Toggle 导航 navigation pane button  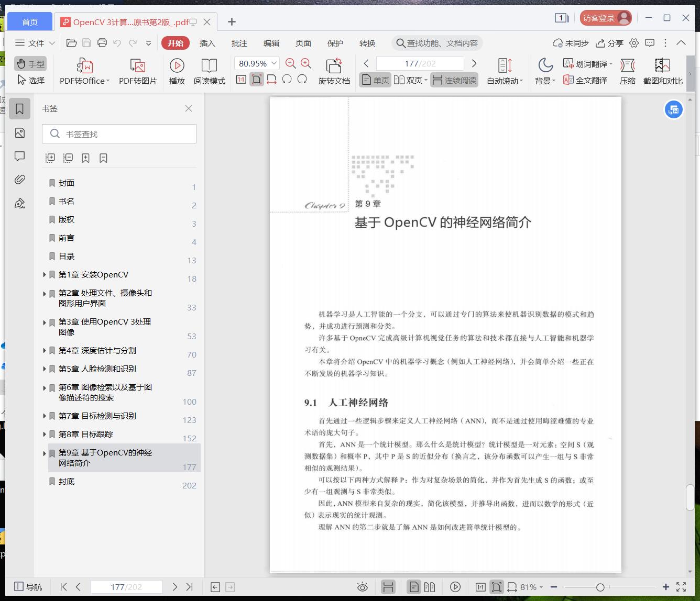(x=28, y=587)
